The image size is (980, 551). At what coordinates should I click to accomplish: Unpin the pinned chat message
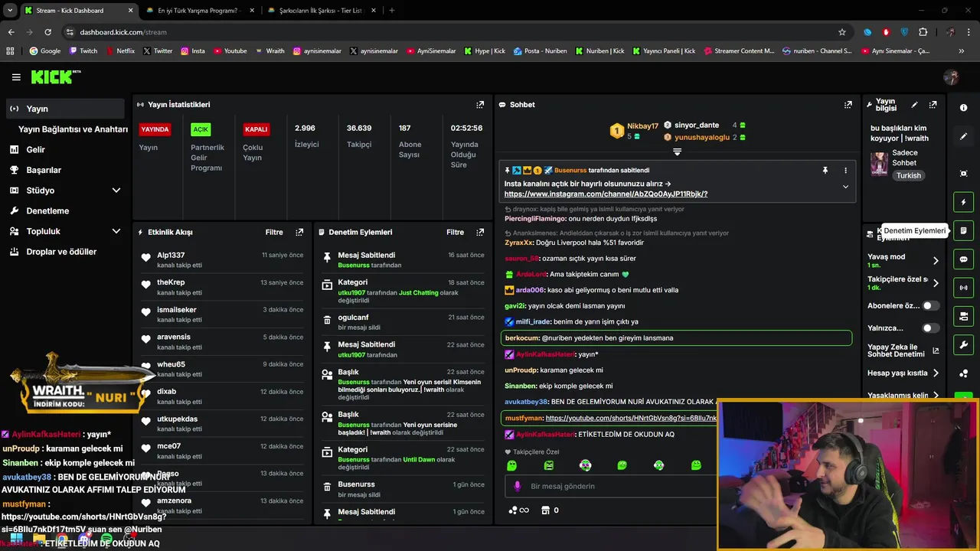tap(825, 170)
